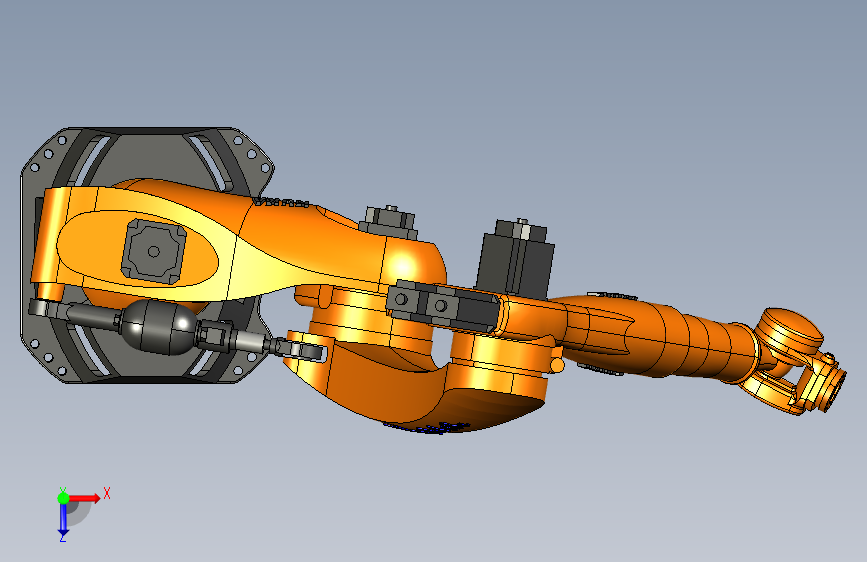The width and height of the screenshot is (867, 562).
Task: Select the dark spherical counterbalance cylinder
Action: pos(159,326)
